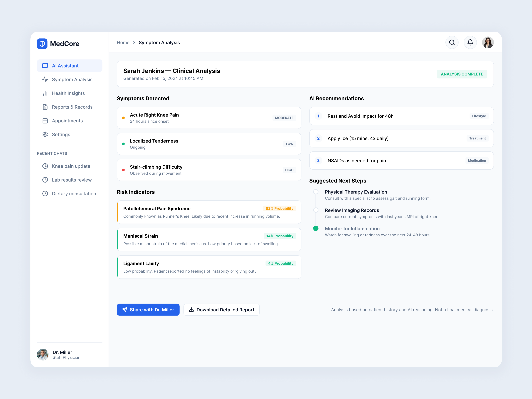Click the Health Insights bar chart icon
Screen dimensions: 532x399
point(45,93)
